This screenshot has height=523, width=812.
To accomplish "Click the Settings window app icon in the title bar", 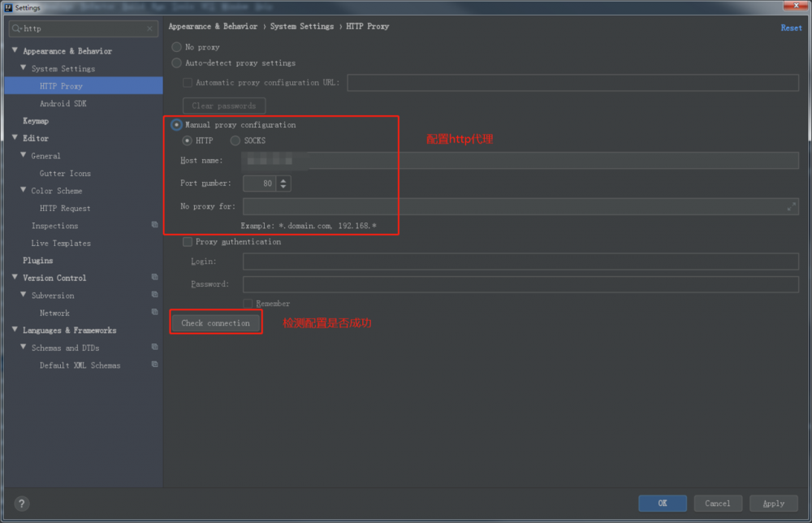I will 8,8.
